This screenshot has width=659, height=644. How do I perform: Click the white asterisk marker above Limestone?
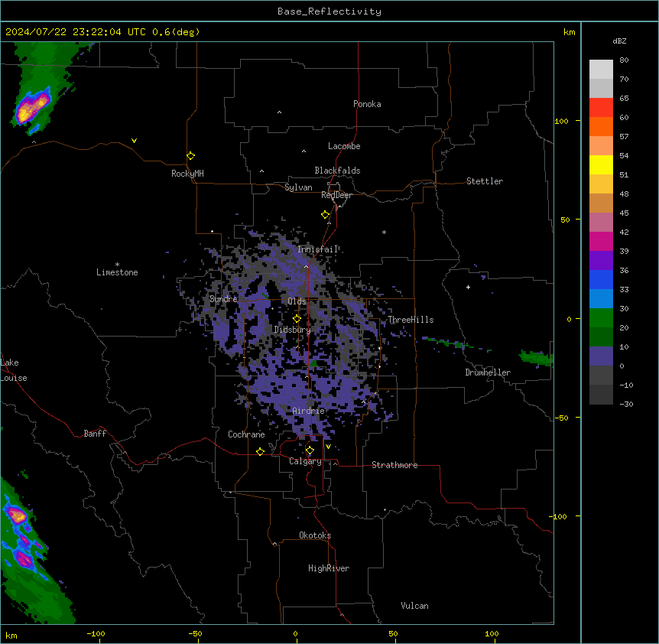pyautogui.click(x=117, y=265)
